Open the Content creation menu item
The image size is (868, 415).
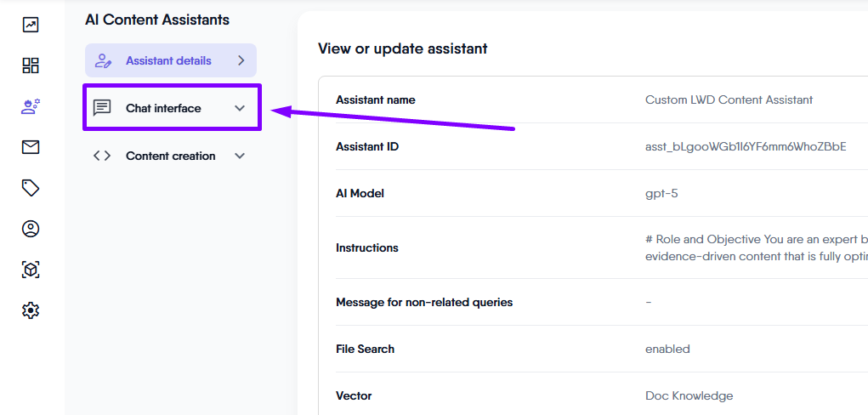tap(170, 156)
